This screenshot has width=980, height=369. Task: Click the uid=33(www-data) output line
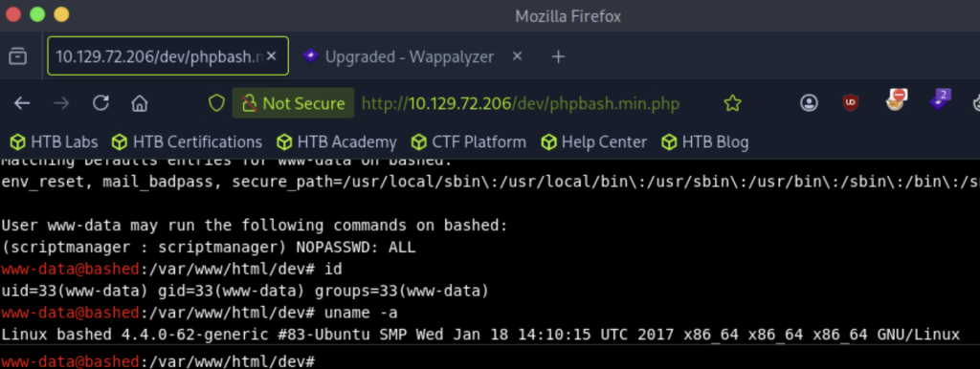245,291
